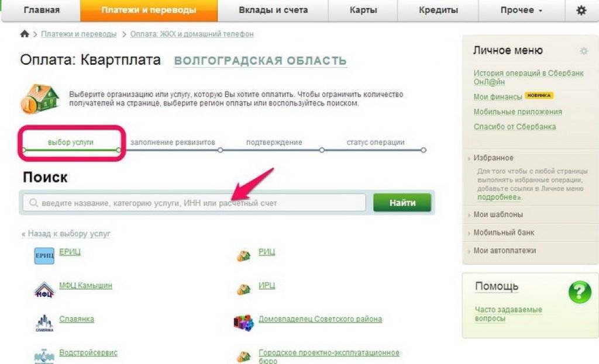Follow the Платежи и переводы breadcrumb link

pos(79,34)
